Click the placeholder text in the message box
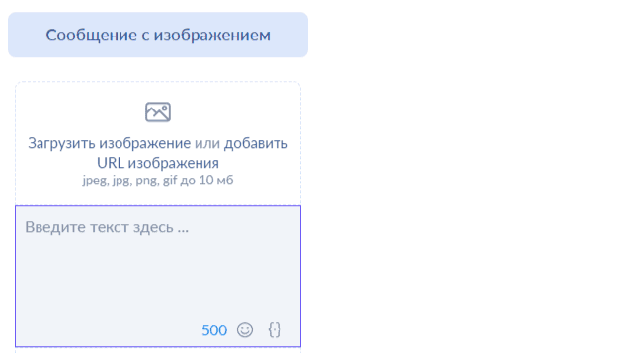This screenshot has height=364, width=641. click(x=107, y=227)
